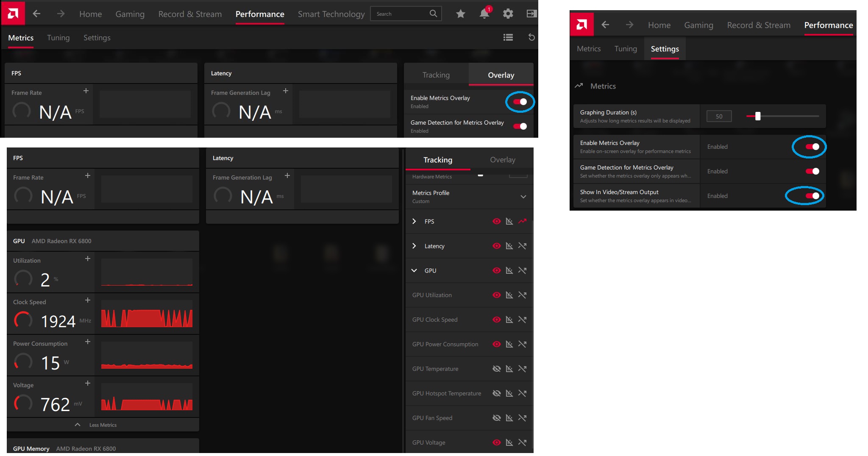The image size is (868, 456).
Task: Click the bar chart icon in the Latency row
Action: [509, 246]
